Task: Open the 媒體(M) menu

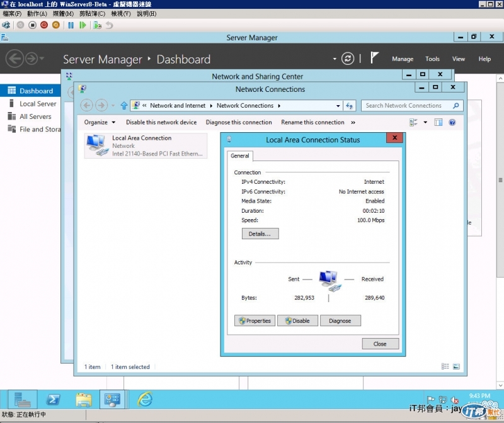Action: pyautogui.click(x=63, y=14)
